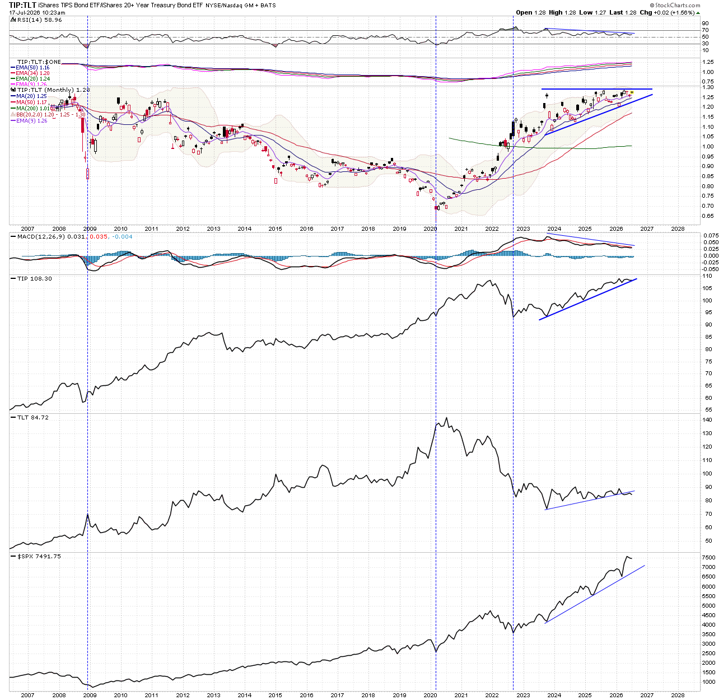Click 2009 on the time axis below the $SPX panel

click(90, 695)
